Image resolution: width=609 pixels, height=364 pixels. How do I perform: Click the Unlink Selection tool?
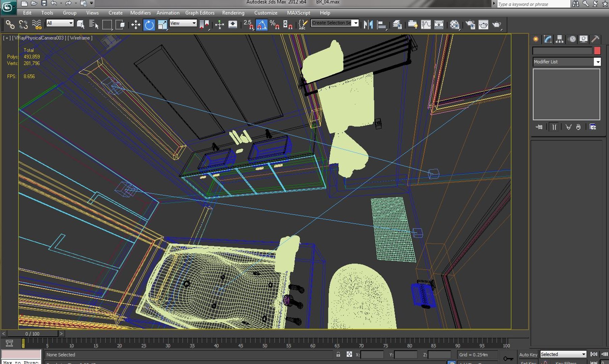[23, 25]
